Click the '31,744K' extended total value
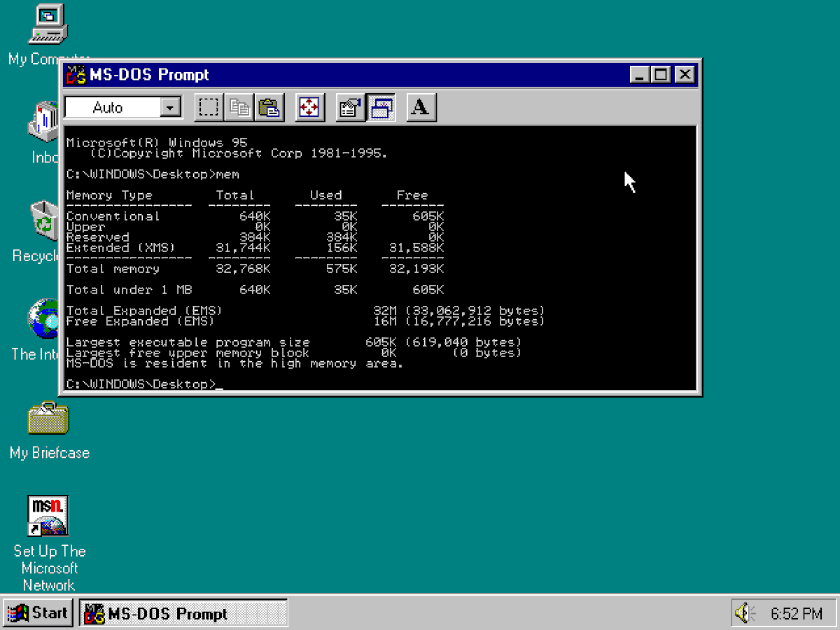The width and height of the screenshot is (840, 630). pyautogui.click(x=242, y=248)
